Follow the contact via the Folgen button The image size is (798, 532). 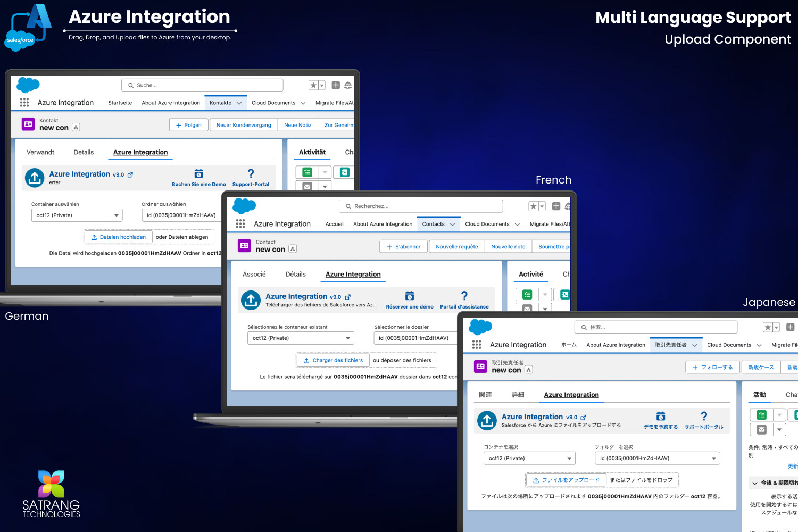pyautogui.click(x=188, y=124)
